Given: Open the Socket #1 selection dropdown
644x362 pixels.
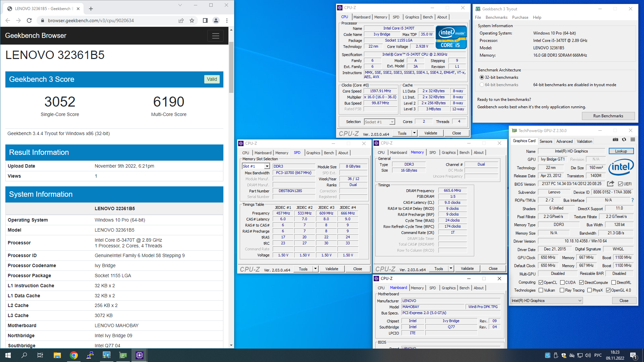Looking at the screenshot, I should tap(380, 122).
